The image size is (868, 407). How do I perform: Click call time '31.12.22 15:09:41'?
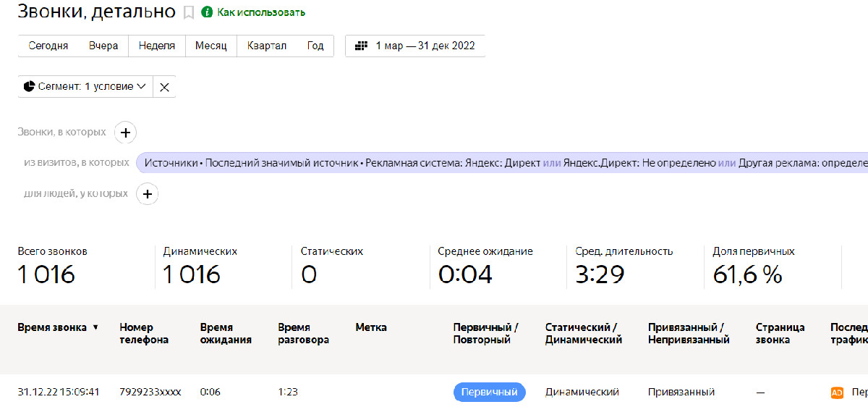coord(58,392)
